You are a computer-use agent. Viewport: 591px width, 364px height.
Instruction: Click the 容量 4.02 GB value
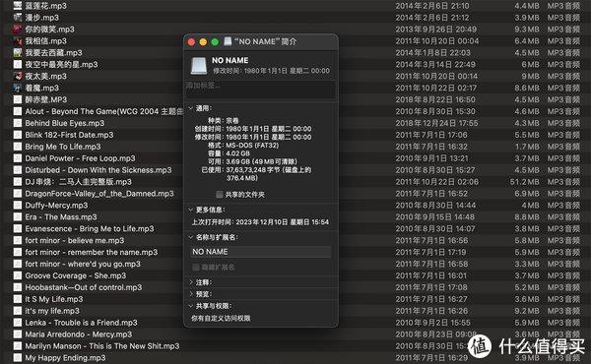tap(237, 153)
